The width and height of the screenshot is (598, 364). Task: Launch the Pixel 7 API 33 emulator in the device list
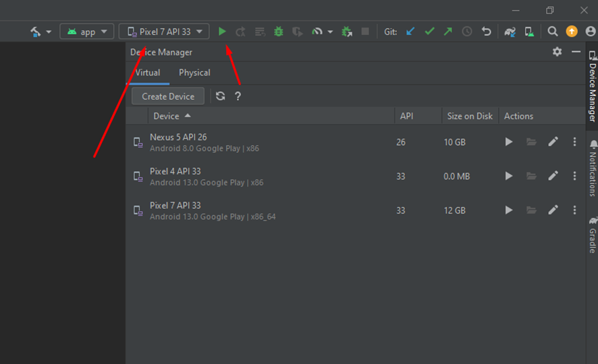(x=509, y=210)
